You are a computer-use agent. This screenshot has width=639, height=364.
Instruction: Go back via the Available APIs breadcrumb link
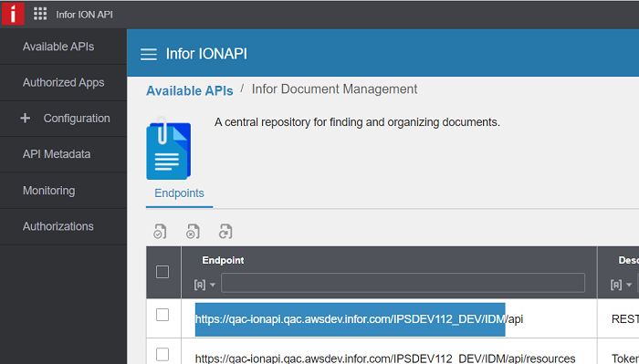click(x=190, y=90)
